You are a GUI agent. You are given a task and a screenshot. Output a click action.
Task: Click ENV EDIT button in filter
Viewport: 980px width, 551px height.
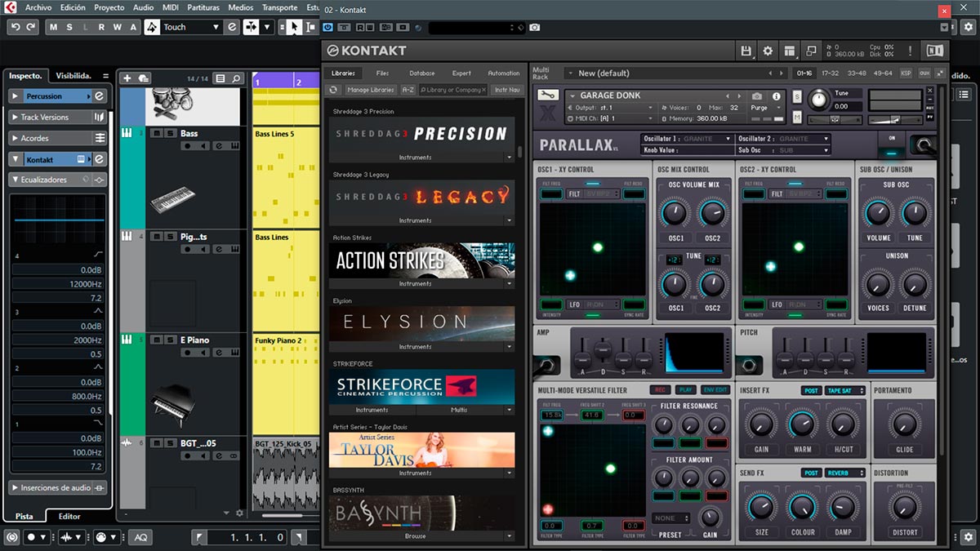click(716, 390)
